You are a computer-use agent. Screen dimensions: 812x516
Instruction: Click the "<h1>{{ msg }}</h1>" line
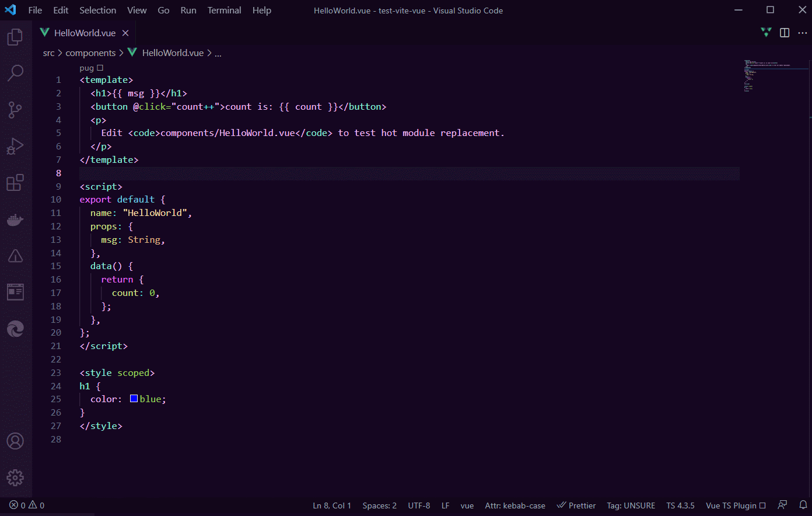139,93
